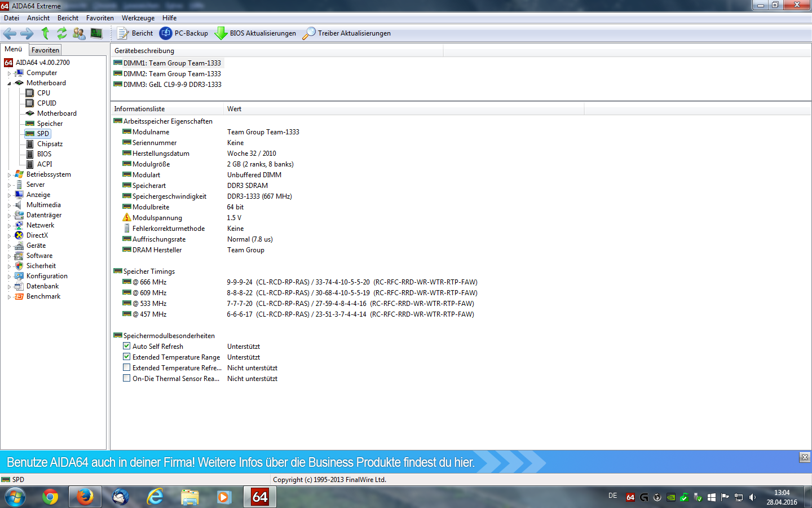Open the Datei menu

tap(11, 18)
